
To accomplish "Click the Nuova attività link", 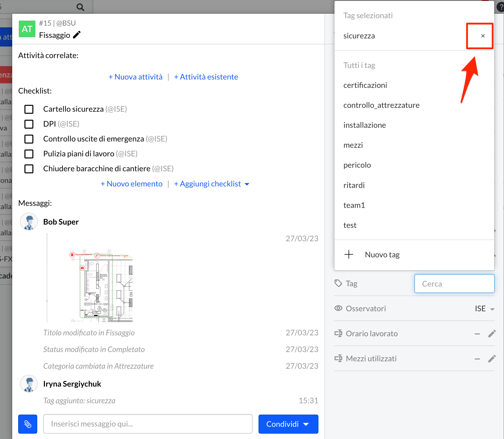I will pos(136,77).
